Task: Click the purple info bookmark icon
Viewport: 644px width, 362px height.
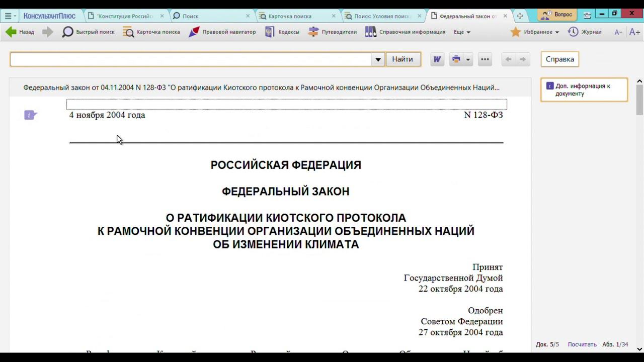Action: click(30, 115)
